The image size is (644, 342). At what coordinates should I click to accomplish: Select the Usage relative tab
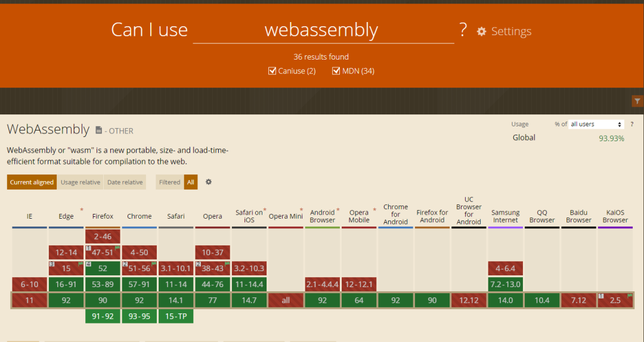[80, 182]
